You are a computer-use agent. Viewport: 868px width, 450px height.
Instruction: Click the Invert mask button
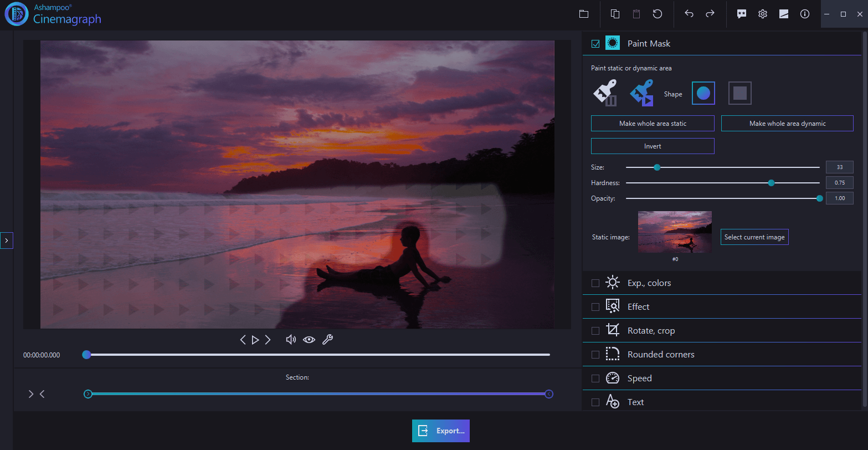tap(653, 146)
